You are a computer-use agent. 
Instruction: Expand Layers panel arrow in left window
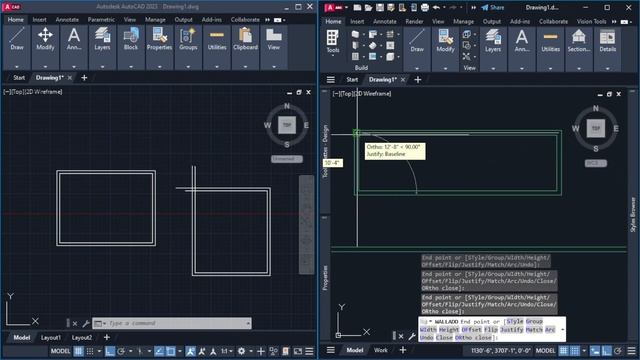[x=102, y=67]
